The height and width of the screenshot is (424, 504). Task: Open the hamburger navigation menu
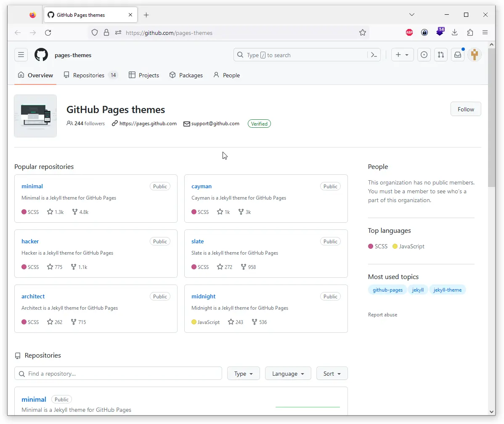(21, 55)
